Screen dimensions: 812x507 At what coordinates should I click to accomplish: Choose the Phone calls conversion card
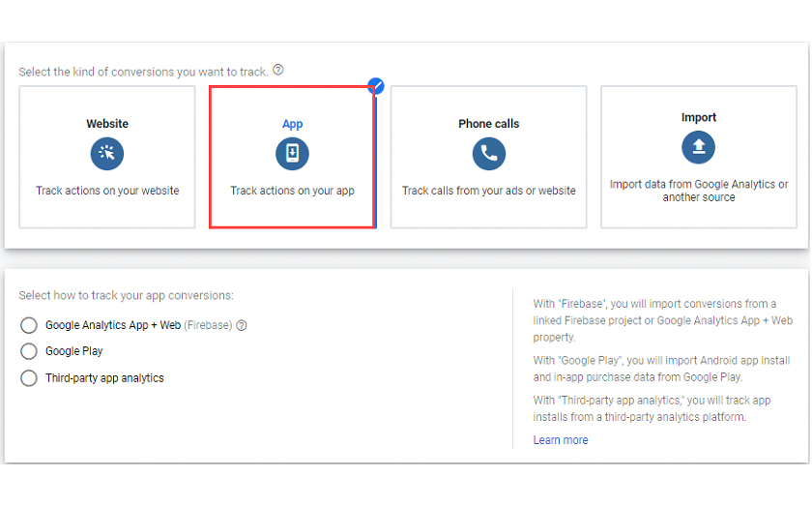click(x=489, y=157)
